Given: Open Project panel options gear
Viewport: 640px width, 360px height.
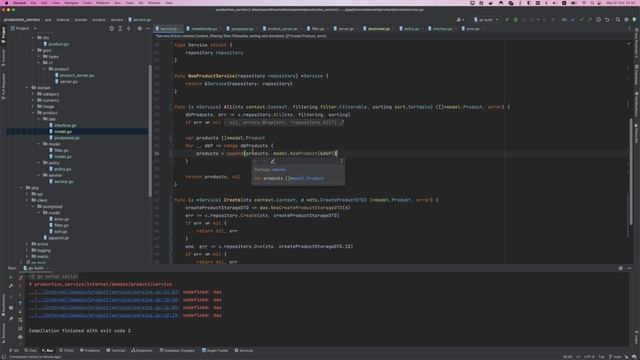Looking at the screenshot, I should tap(140, 29).
